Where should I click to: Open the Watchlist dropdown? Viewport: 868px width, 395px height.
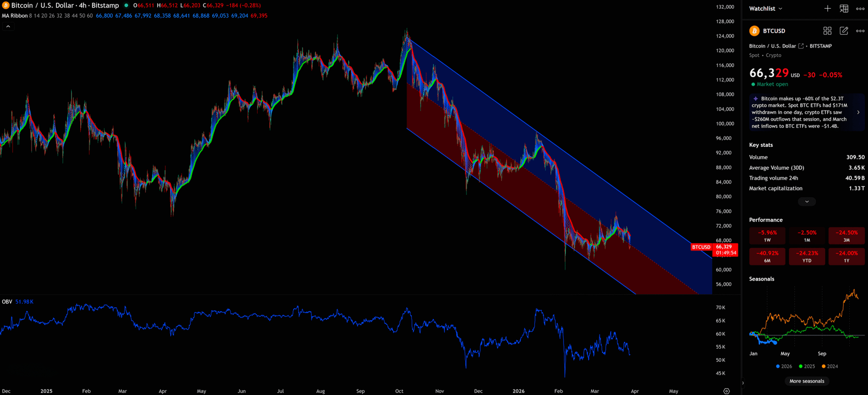tap(766, 9)
